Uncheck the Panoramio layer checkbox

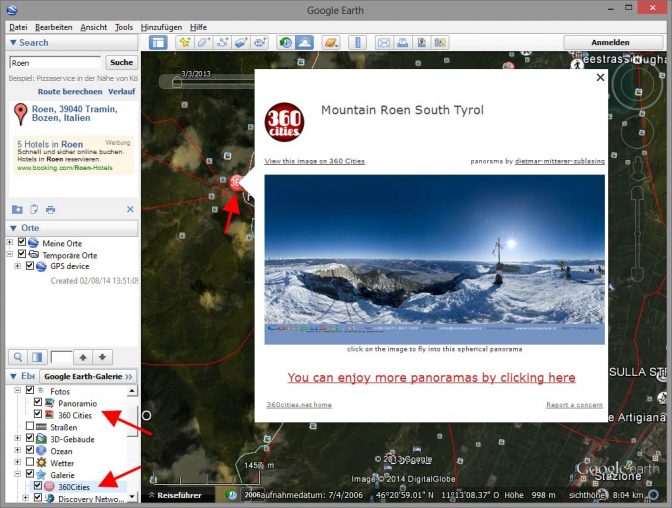pos(38,402)
